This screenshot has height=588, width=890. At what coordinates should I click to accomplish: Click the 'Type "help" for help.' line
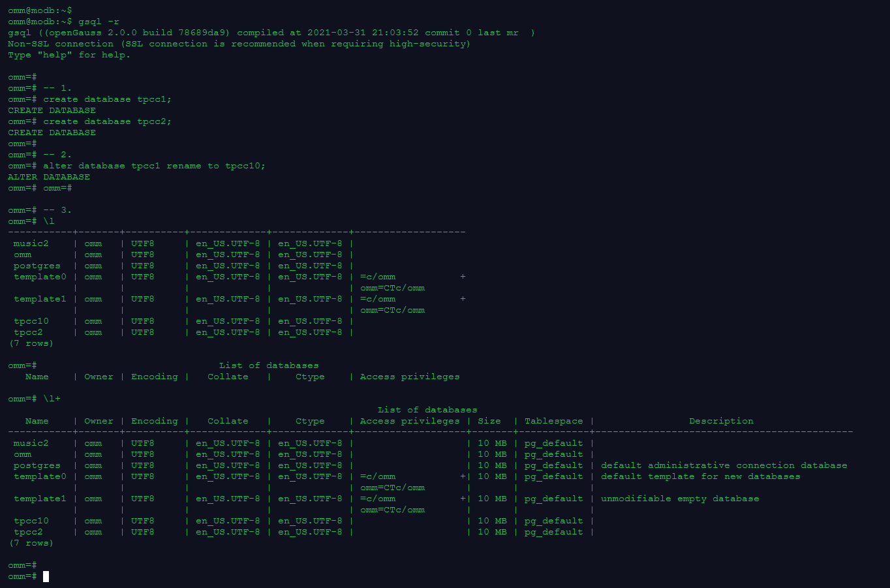coord(69,55)
